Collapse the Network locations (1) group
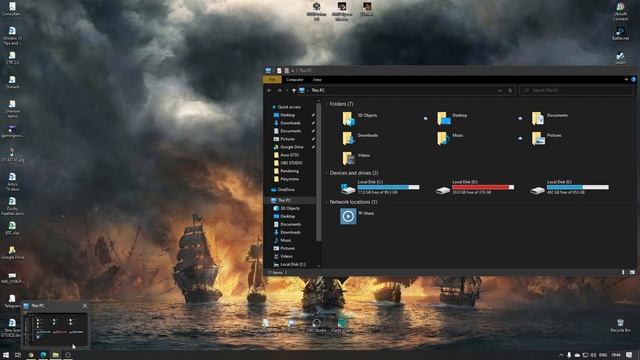Viewport: 640px width, 360px height. tap(327, 202)
